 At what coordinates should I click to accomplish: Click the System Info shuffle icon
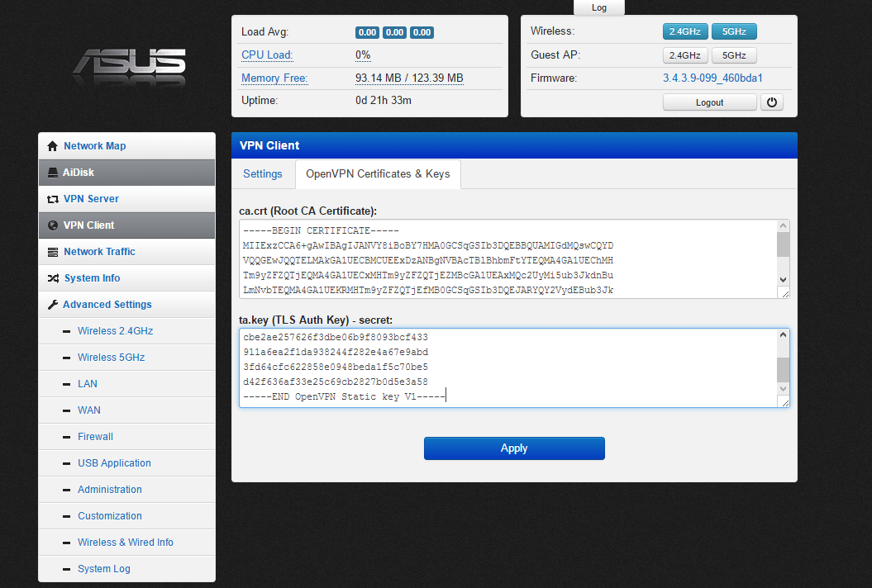pos(53,278)
